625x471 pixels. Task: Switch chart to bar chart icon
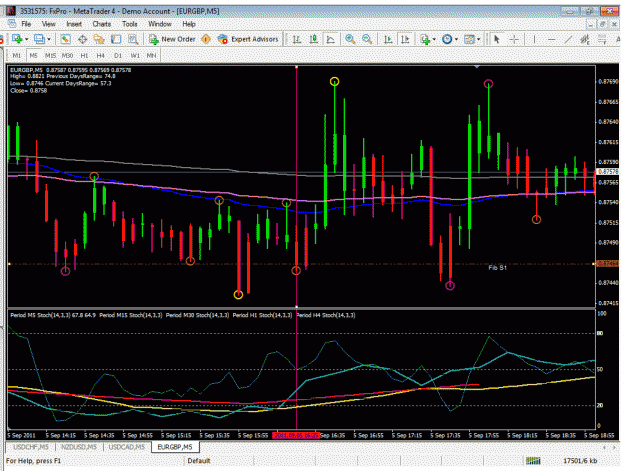(x=297, y=39)
